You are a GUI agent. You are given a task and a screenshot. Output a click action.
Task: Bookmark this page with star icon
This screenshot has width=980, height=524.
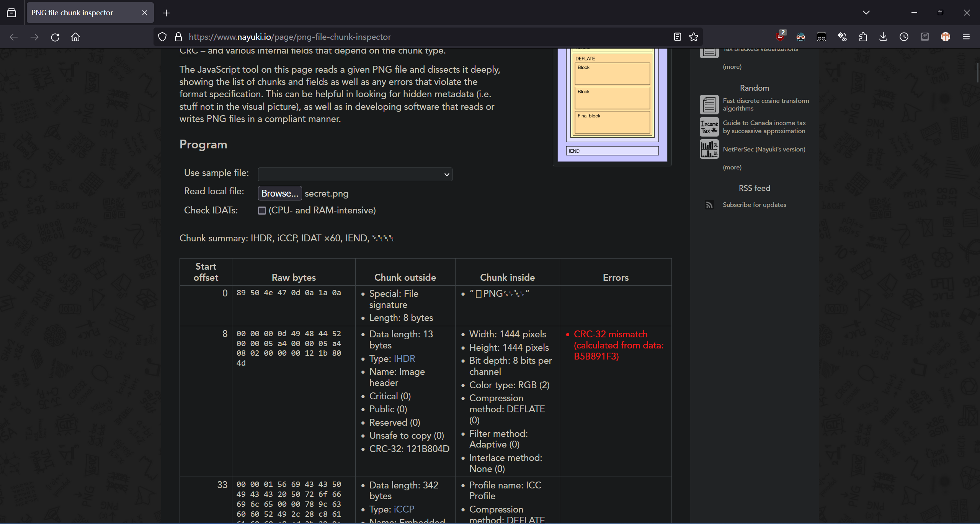pos(694,37)
